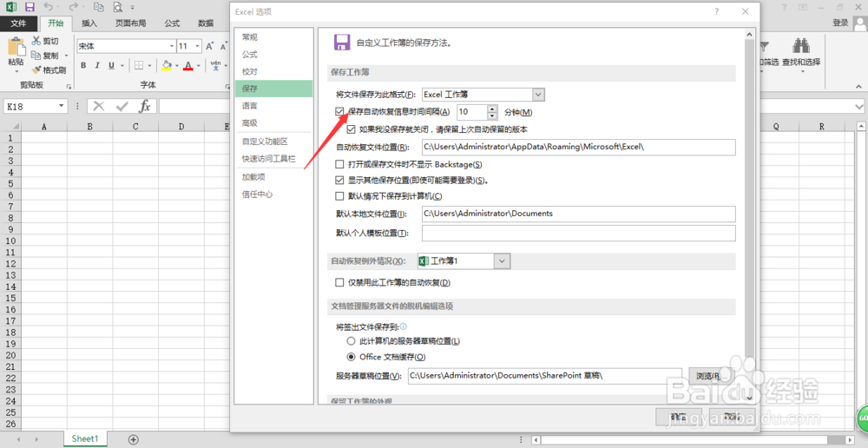Image resolution: width=868 pixels, height=448 pixels.
Task: Apply the red font color A
Action: click(x=188, y=65)
